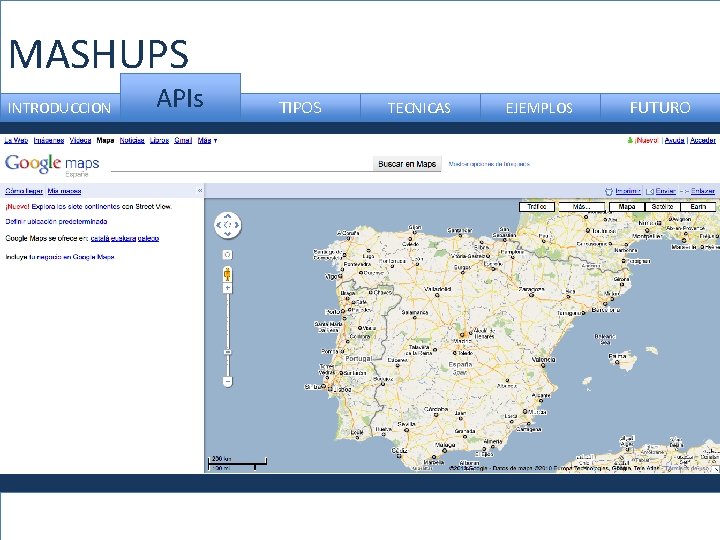Viewport: 720px width, 540px height.
Task: Click the Google maps logo
Action: point(52,164)
